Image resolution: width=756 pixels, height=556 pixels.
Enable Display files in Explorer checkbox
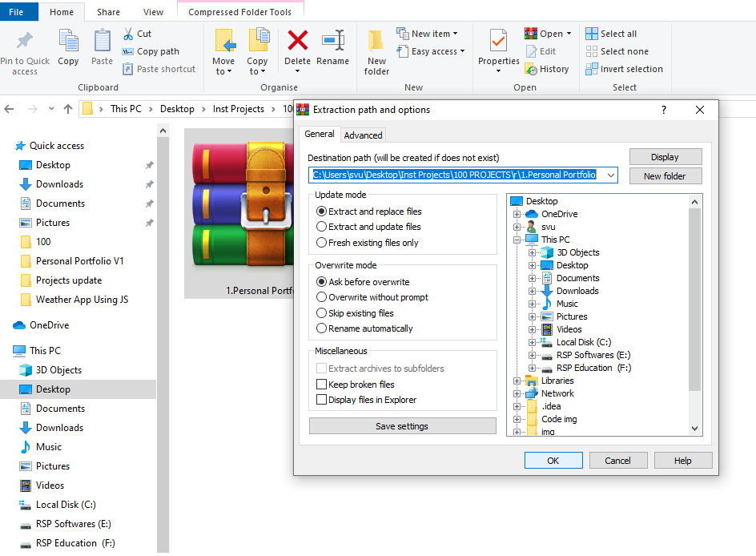(367, 400)
